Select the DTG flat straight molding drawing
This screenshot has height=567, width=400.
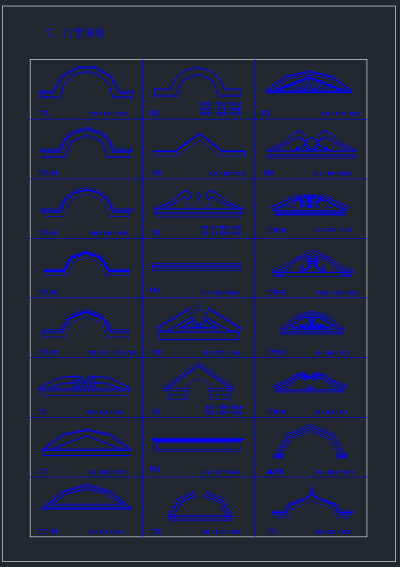coord(197,267)
